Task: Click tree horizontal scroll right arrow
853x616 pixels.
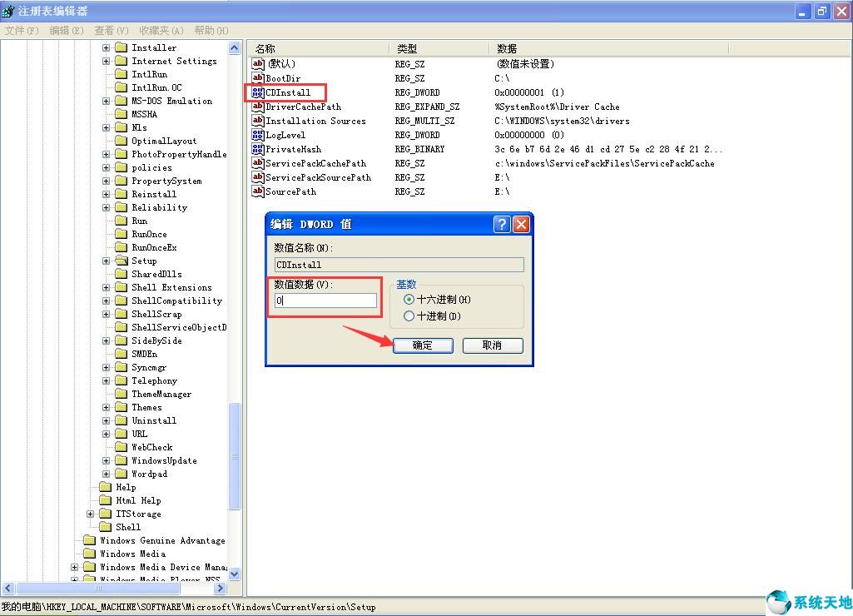Action: tap(221, 589)
